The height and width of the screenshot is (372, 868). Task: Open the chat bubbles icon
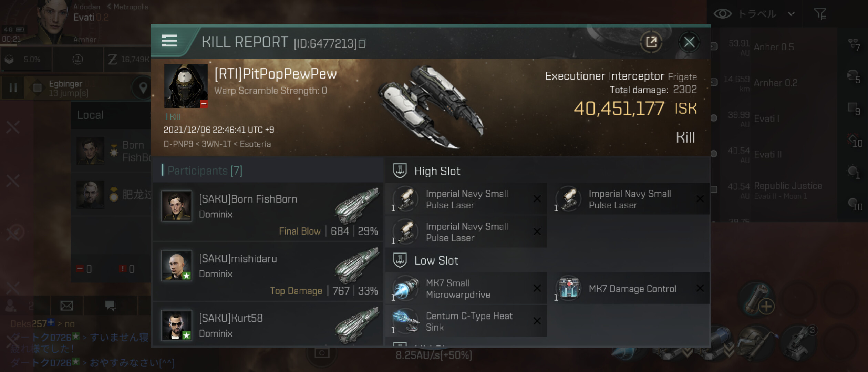pyautogui.click(x=111, y=306)
